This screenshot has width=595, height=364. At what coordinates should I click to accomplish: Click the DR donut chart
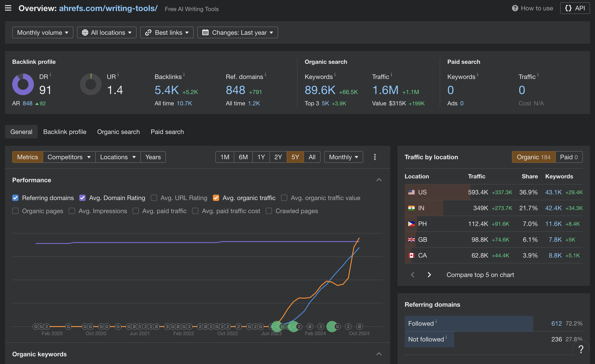[23, 84]
